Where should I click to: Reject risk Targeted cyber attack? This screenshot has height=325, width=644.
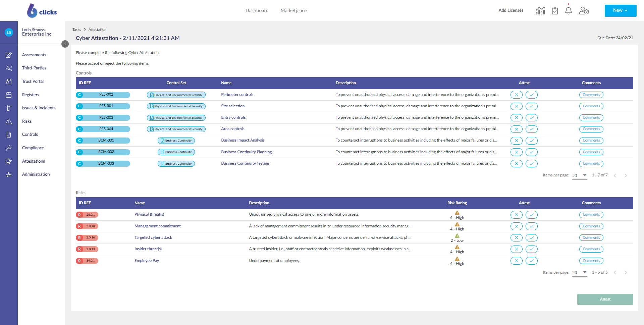tap(517, 238)
